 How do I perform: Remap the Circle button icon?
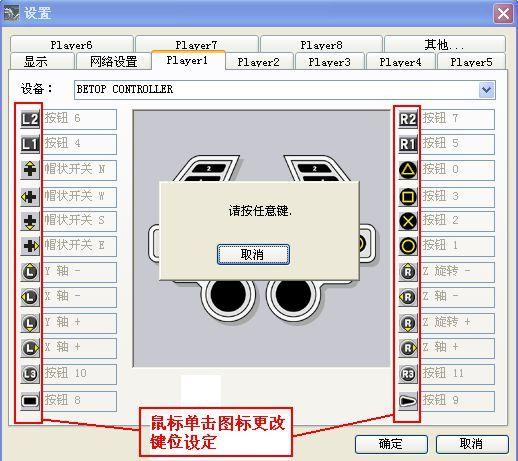pyautogui.click(x=408, y=246)
